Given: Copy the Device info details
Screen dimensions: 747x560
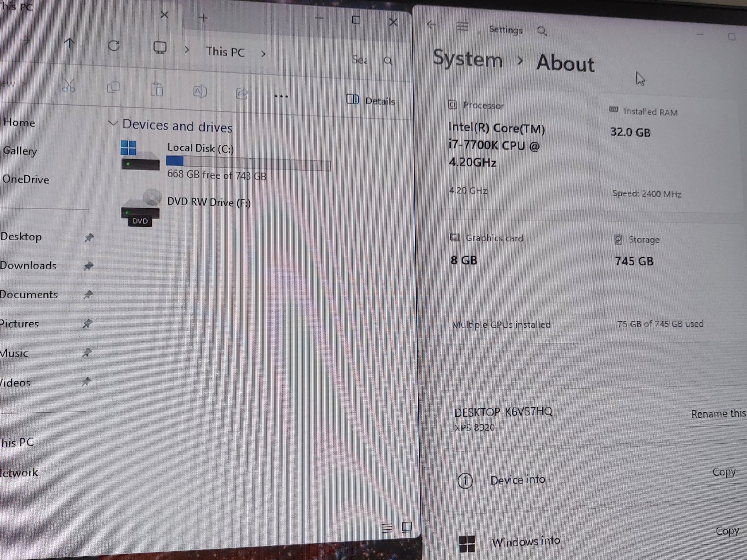Looking at the screenshot, I should pos(724,472).
